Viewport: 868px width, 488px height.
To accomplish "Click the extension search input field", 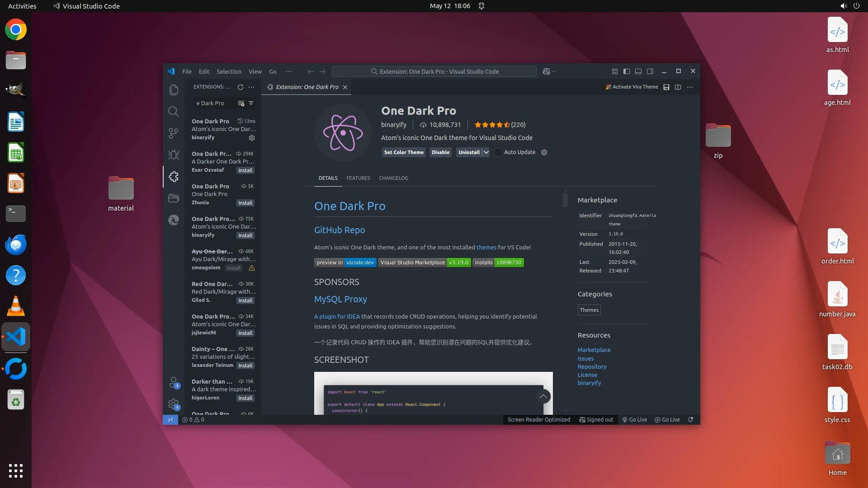I will coord(212,103).
